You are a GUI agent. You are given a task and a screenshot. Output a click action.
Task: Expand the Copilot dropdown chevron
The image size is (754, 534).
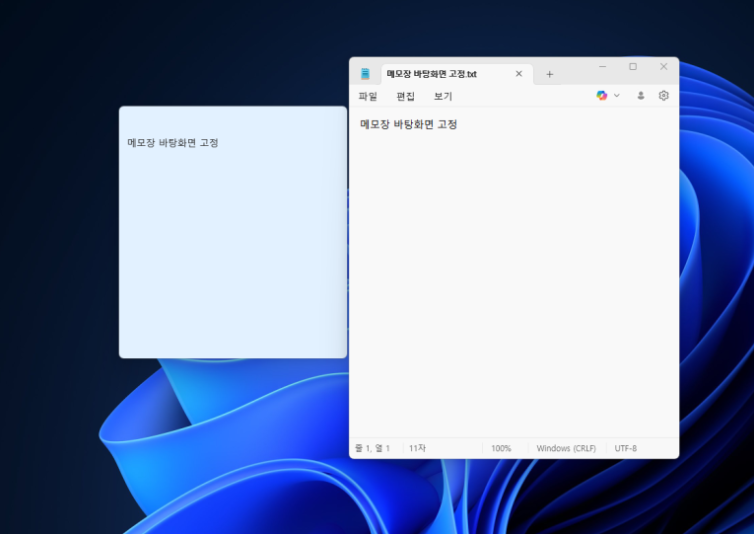point(616,95)
